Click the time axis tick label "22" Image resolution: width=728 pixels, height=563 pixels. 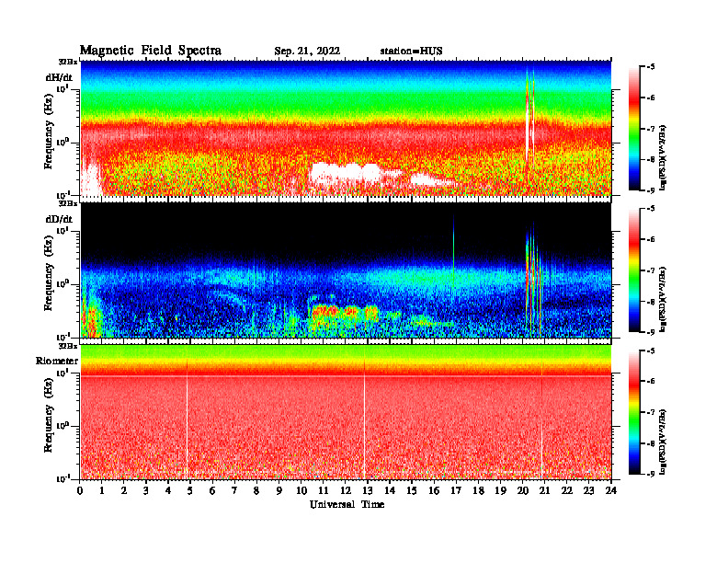566,490
